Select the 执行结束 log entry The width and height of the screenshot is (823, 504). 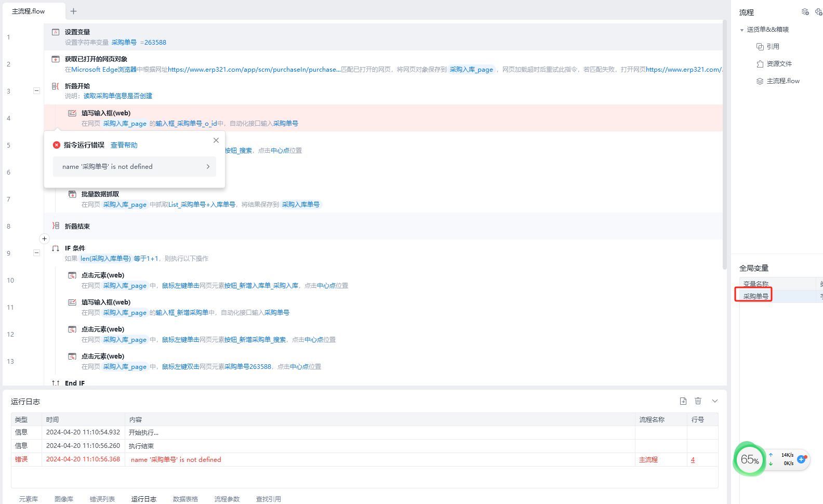pos(141,446)
